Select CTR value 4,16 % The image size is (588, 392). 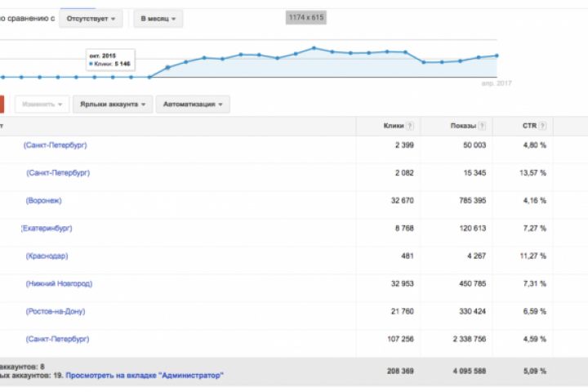pyautogui.click(x=535, y=201)
